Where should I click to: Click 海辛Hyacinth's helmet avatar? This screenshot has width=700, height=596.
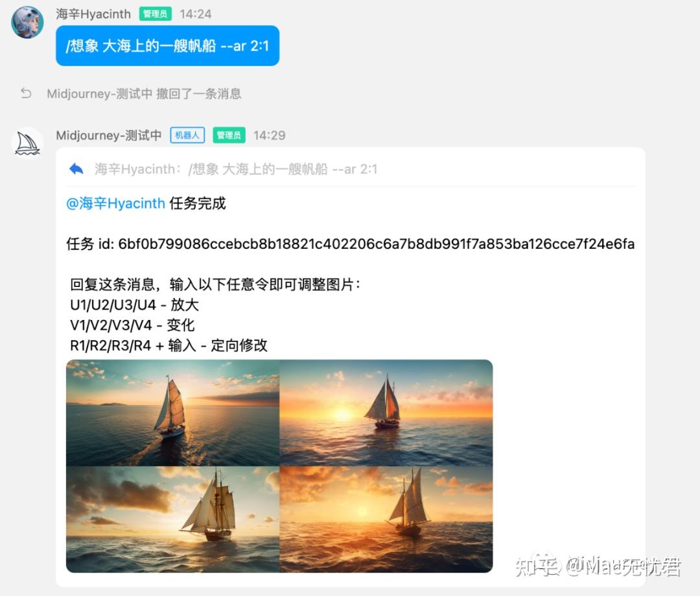(27, 22)
